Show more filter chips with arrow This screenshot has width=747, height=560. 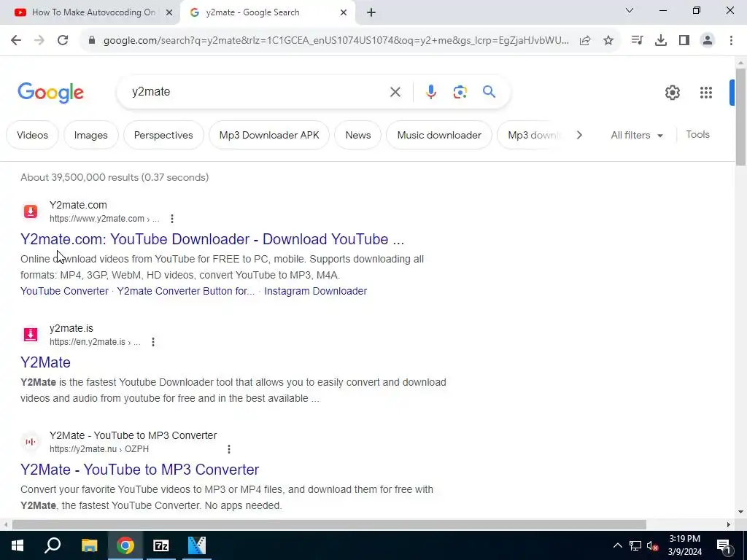579,135
